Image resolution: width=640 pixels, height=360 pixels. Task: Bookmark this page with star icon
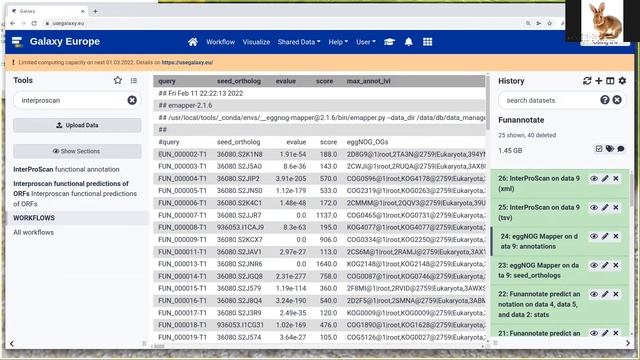click(x=549, y=23)
